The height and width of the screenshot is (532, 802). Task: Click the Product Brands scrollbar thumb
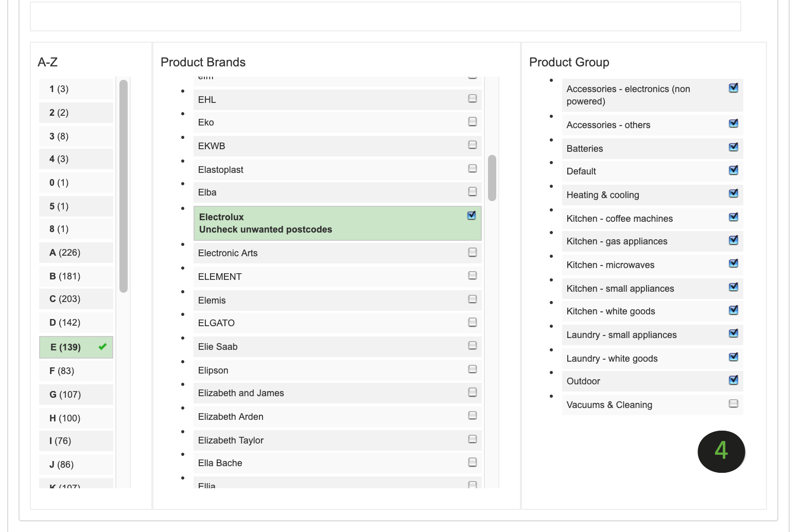click(x=492, y=178)
